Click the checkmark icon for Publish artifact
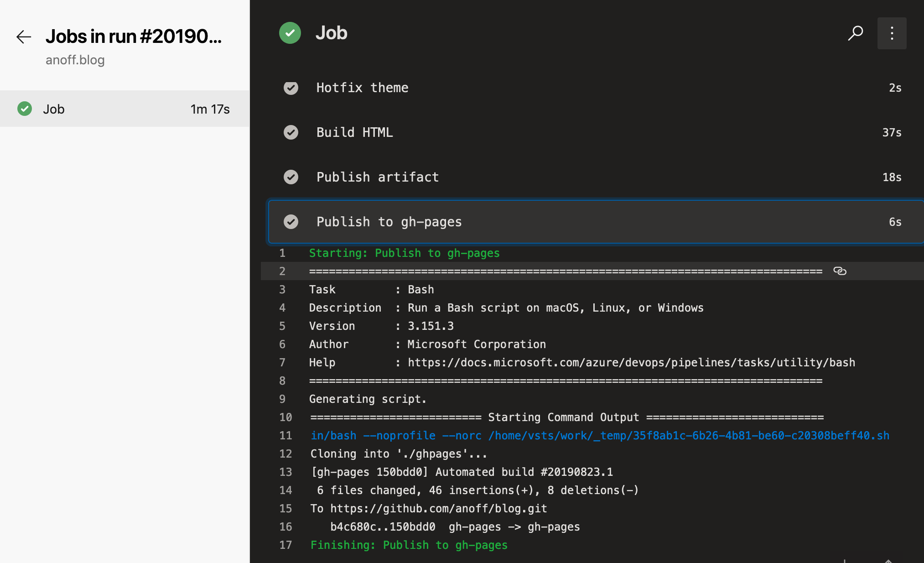 291,177
